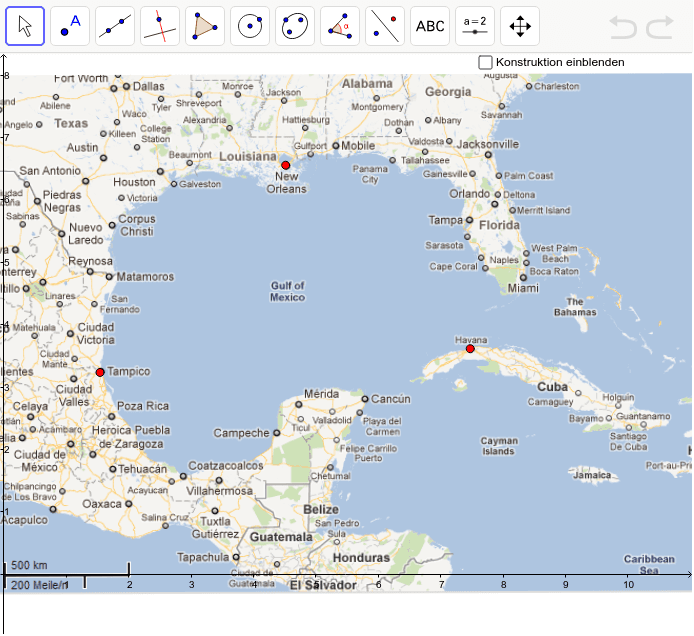
Task: Click the Houston label on map
Action: pyautogui.click(x=134, y=182)
